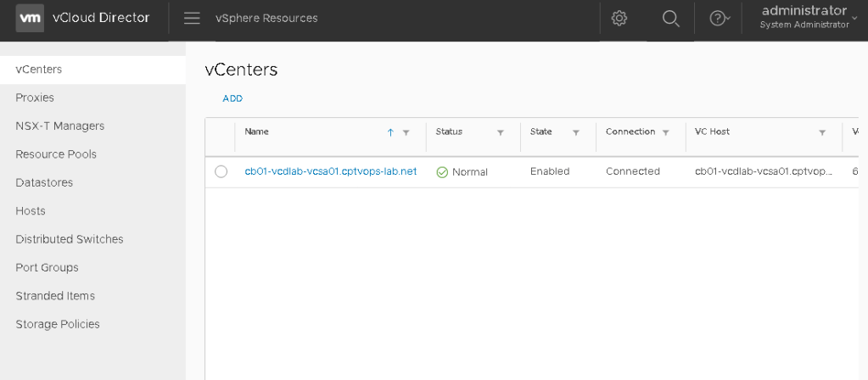
Task: Go to NSX-T Managers
Action: [x=59, y=126]
